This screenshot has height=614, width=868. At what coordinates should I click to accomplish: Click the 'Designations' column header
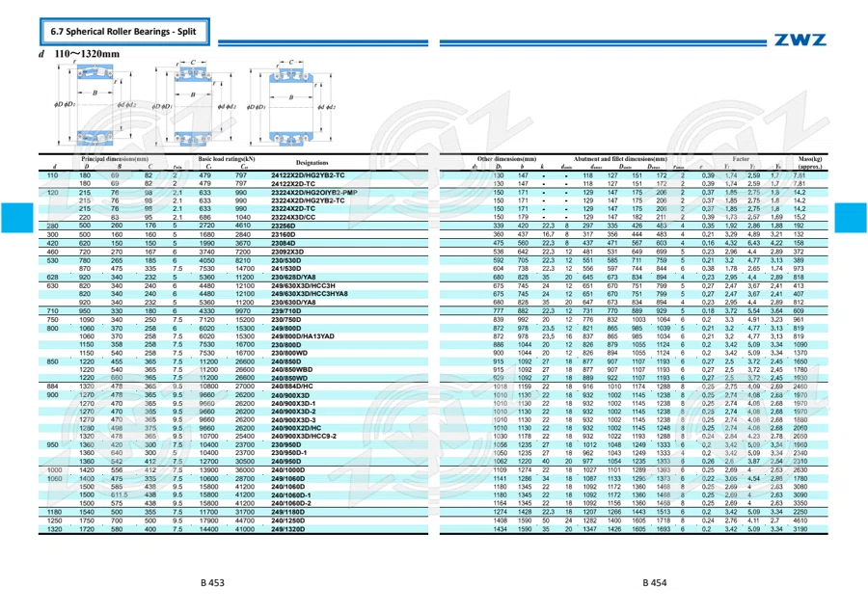pyautogui.click(x=312, y=163)
